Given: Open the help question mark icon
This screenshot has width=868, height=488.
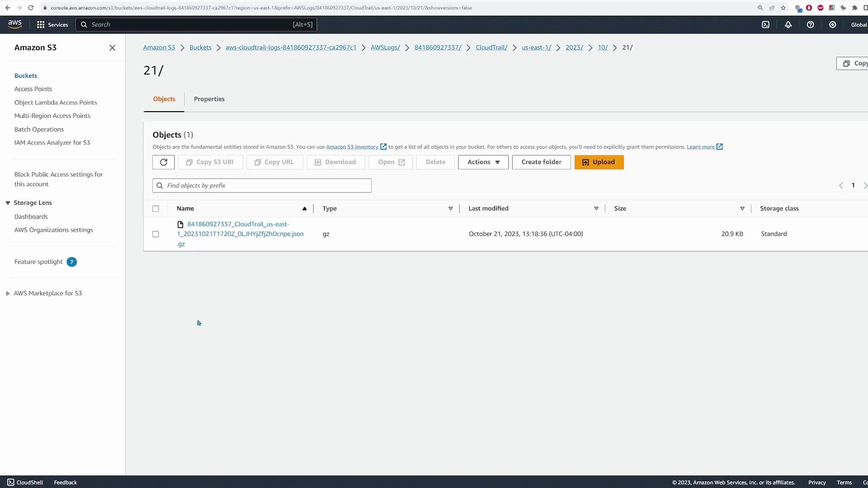Looking at the screenshot, I should pyautogui.click(x=810, y=24).
